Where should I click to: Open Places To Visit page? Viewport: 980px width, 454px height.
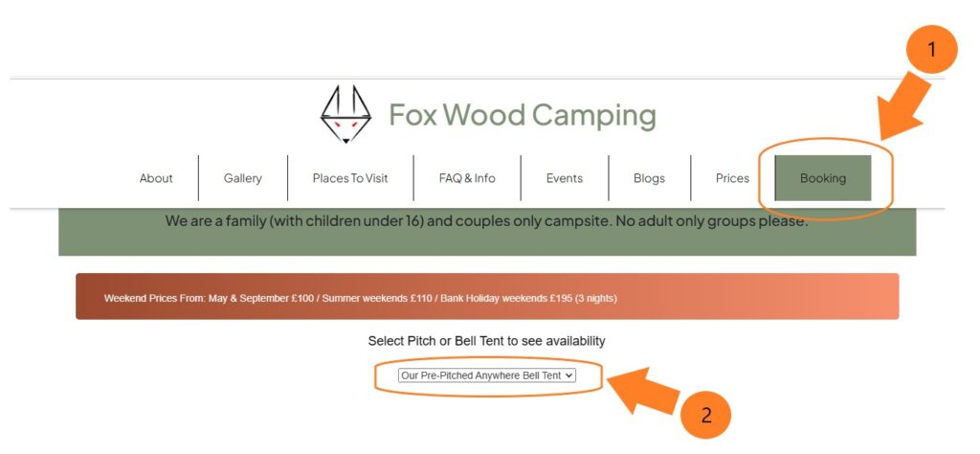(x=350, y=178)
